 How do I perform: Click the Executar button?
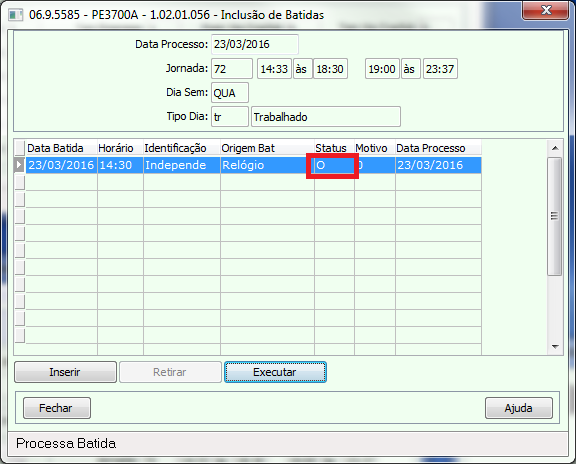(275, 372)
